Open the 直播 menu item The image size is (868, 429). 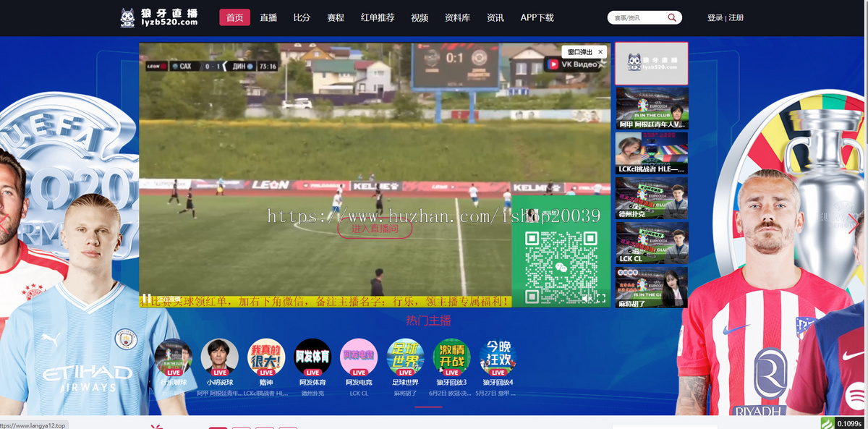(x=268, y=17)
